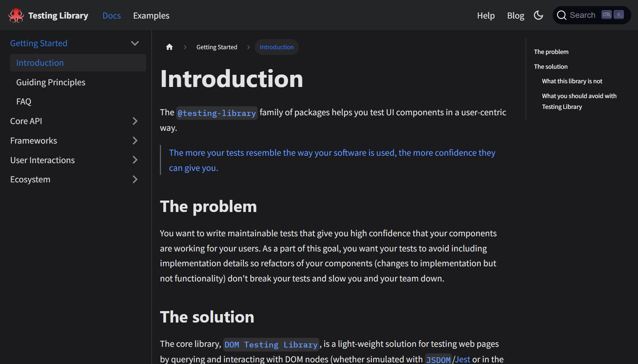The image size is (638, 364).
Task: Open the Examples navigation item
Action: tap(151, 16)
